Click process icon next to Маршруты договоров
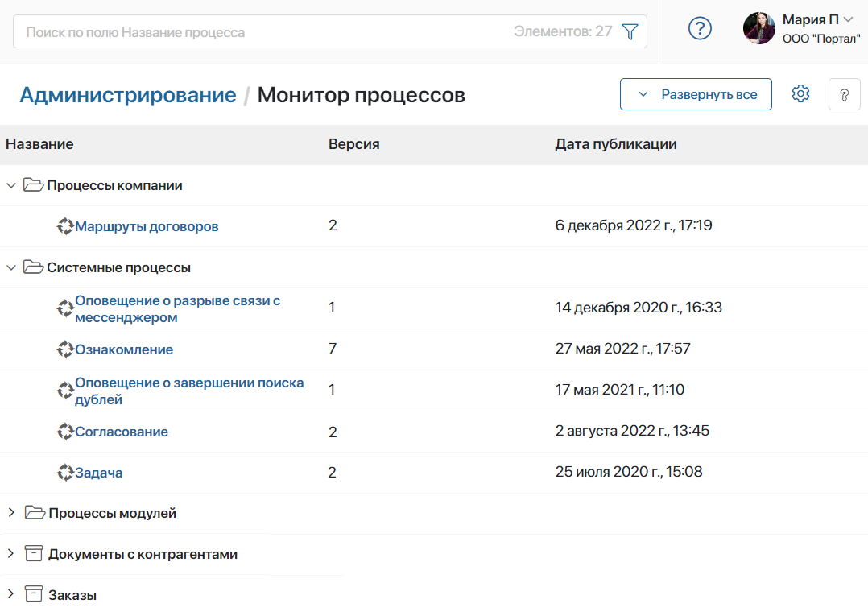 click(x=65, y=226)
